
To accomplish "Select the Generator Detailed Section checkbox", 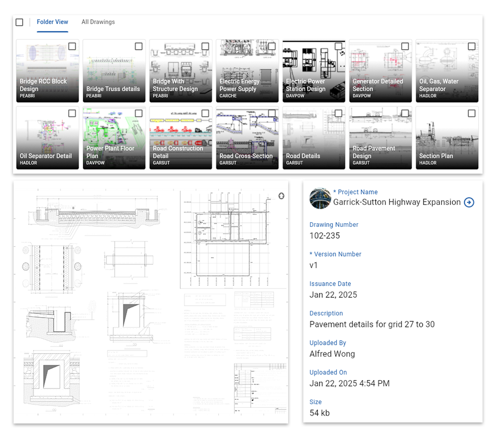I will [405, 46].
